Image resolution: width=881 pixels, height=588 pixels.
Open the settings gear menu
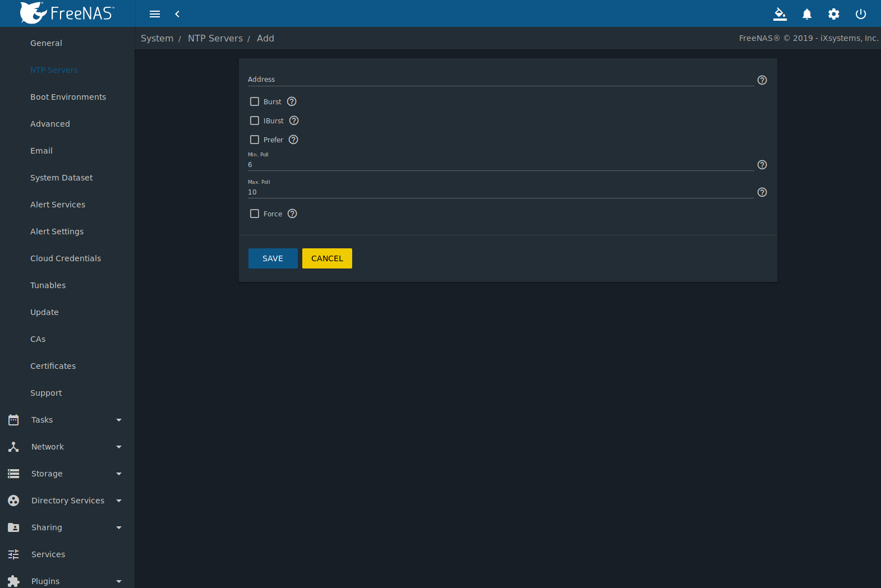tap(834, 14)
